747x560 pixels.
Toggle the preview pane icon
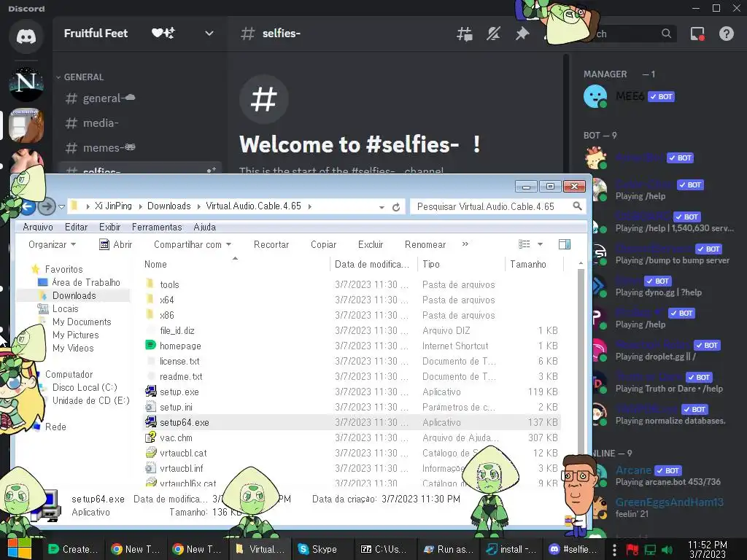pos(565,244)
